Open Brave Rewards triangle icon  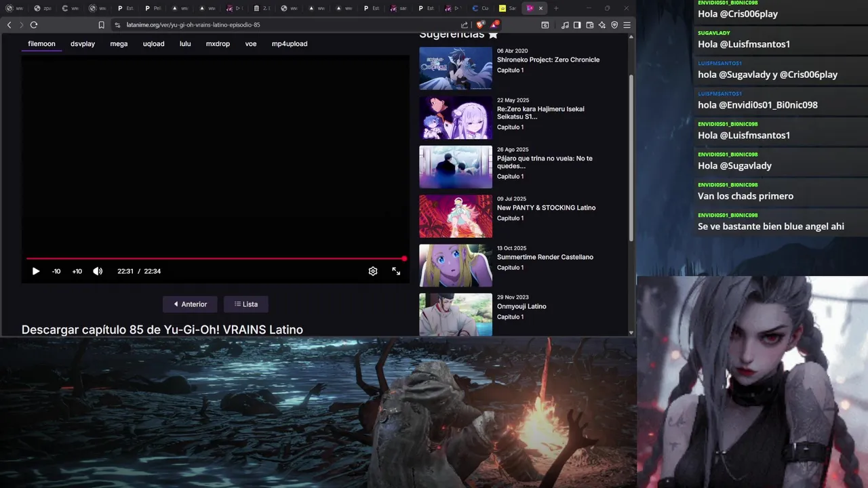click(494, 24)
